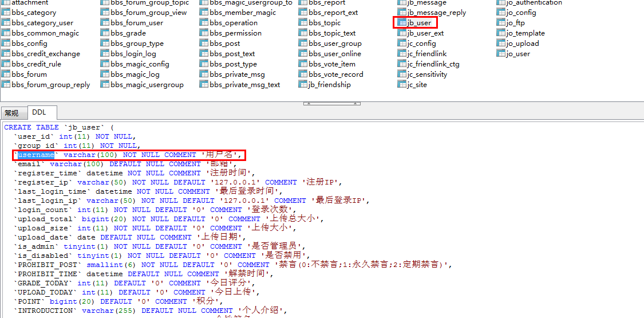Click the table icon beside bbs_forum_group_view

coord(105,13)
